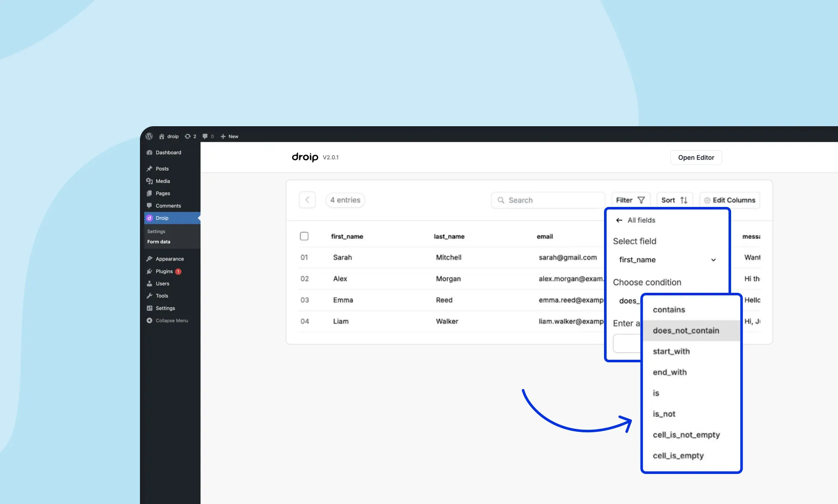The height and width of the screenshot is (504, 838).
Task: Click the last_name column header
Action: (x=449, y=237)
